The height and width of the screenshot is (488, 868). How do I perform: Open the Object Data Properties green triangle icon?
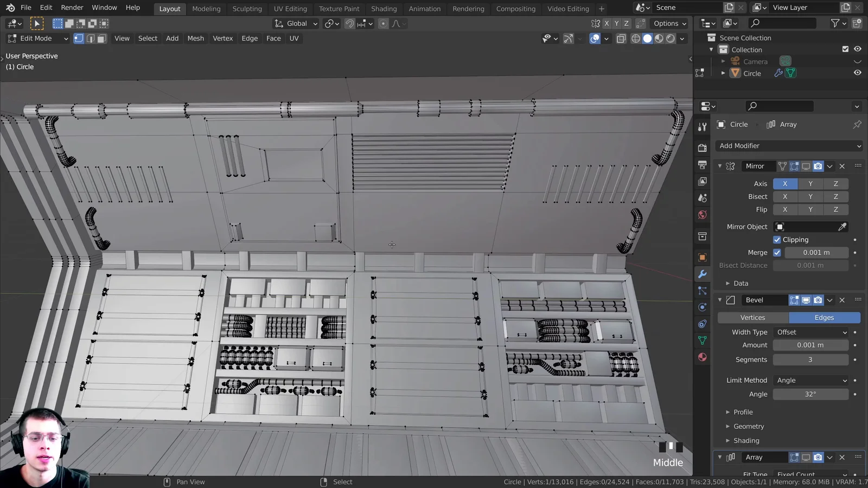[x=702, y=340]
